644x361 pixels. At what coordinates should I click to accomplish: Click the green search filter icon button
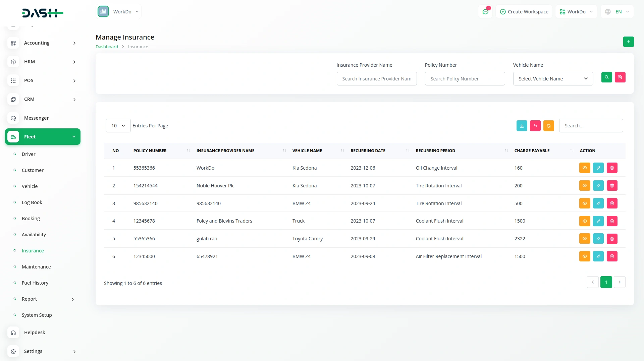[606, 77]
